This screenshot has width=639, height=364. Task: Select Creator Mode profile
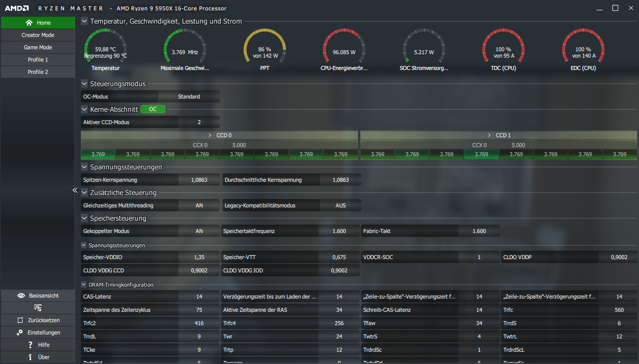37,35
